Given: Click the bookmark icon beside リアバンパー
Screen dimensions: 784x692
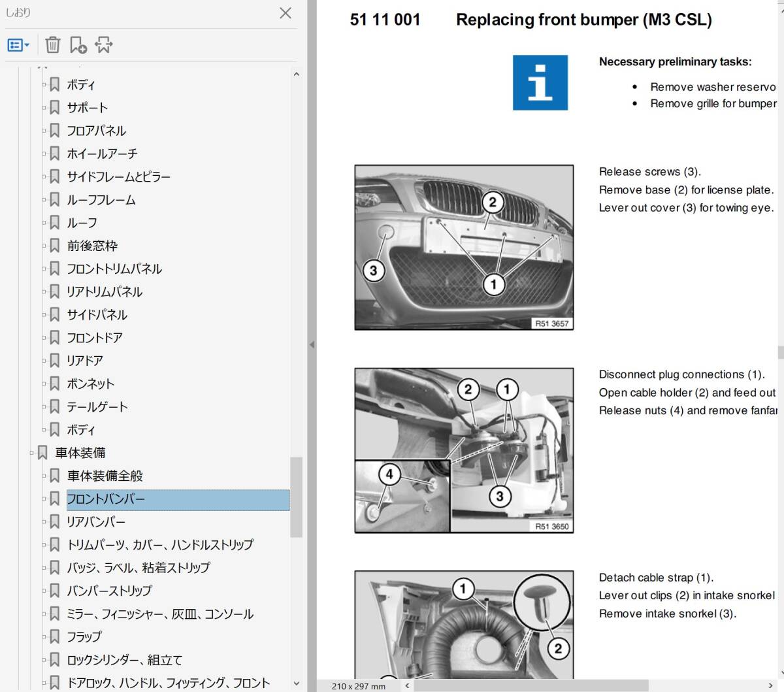Looking at the screenshot, I should click(55, 521).
